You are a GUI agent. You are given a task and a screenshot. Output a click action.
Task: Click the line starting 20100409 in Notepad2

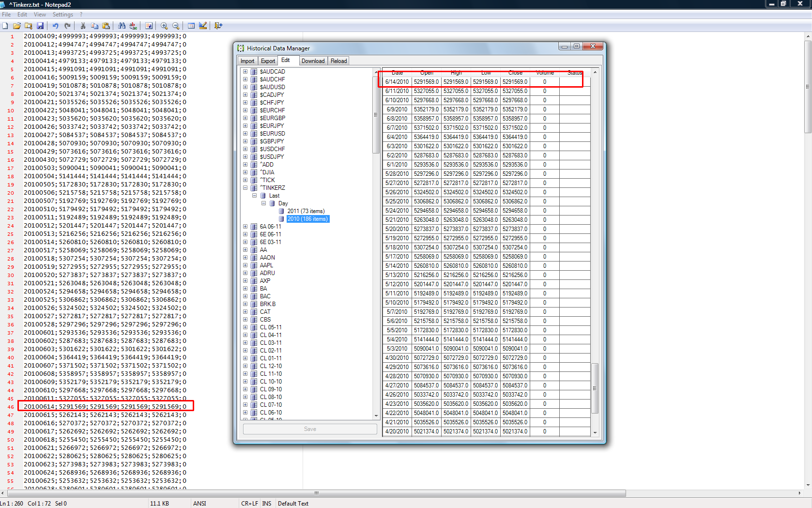[x=105, y=36]
